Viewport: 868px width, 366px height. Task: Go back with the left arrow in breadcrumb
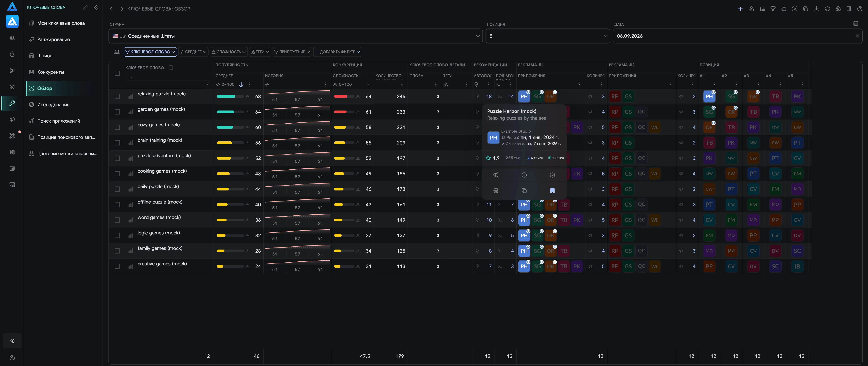[111, 9]
